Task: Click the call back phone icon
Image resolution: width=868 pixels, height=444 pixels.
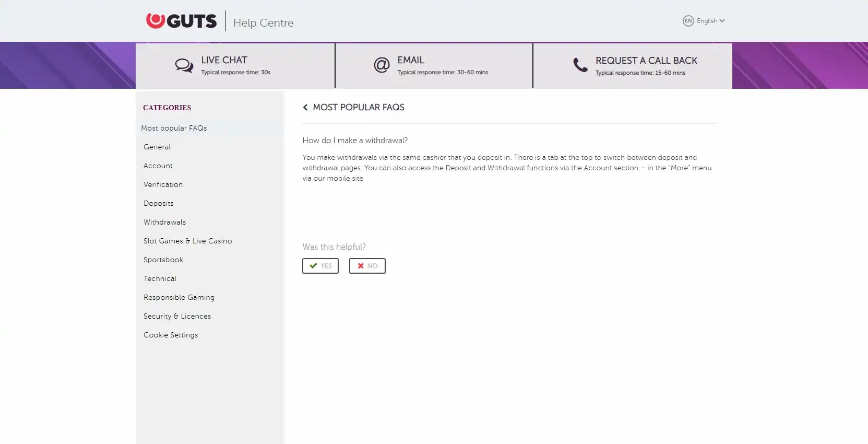Action: click(x=580, y=65)
